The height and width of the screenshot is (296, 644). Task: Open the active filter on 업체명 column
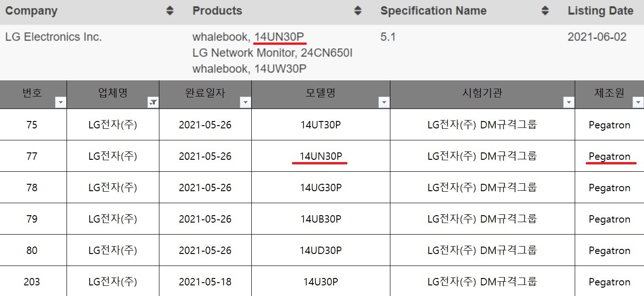[153, 103]
